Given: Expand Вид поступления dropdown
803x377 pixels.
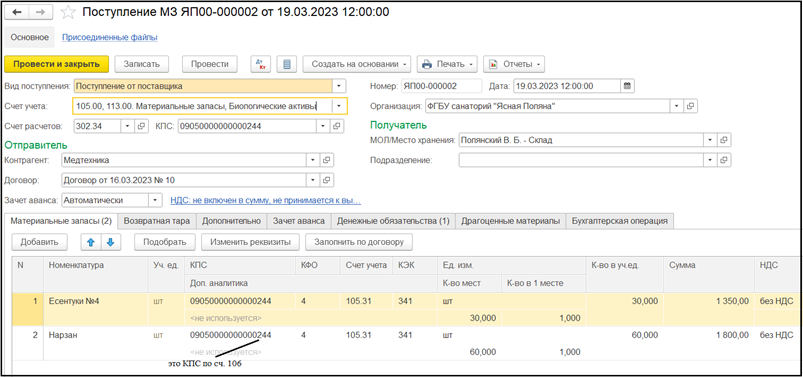Looking at the screenshot, I should (339, 86).
